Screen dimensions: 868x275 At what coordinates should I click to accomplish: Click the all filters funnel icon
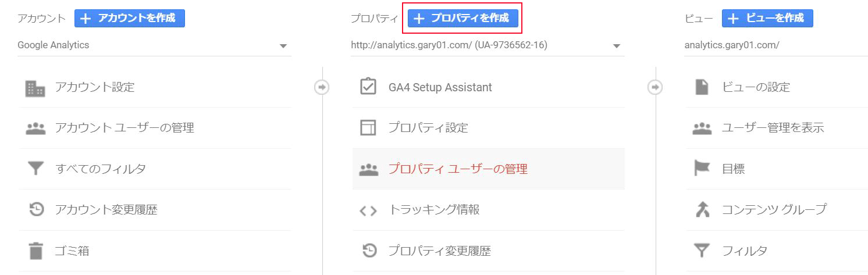tap(35, 169)
